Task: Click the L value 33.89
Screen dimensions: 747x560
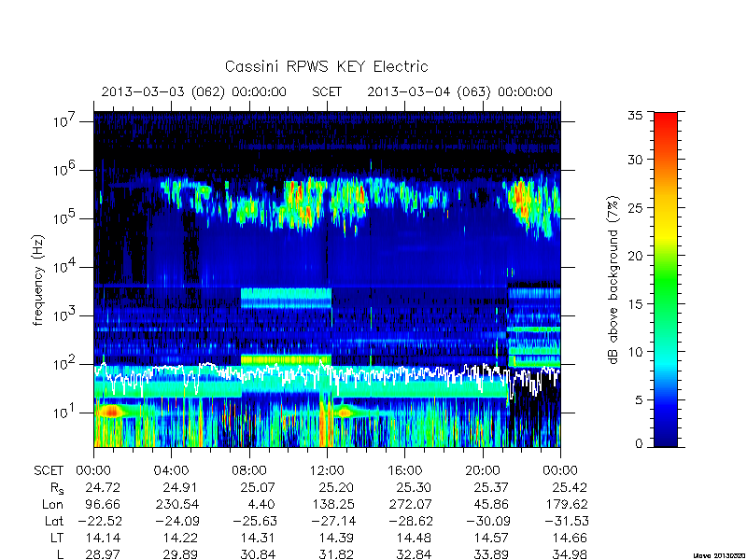Action: pyautogui.click(x=492, y=554)
